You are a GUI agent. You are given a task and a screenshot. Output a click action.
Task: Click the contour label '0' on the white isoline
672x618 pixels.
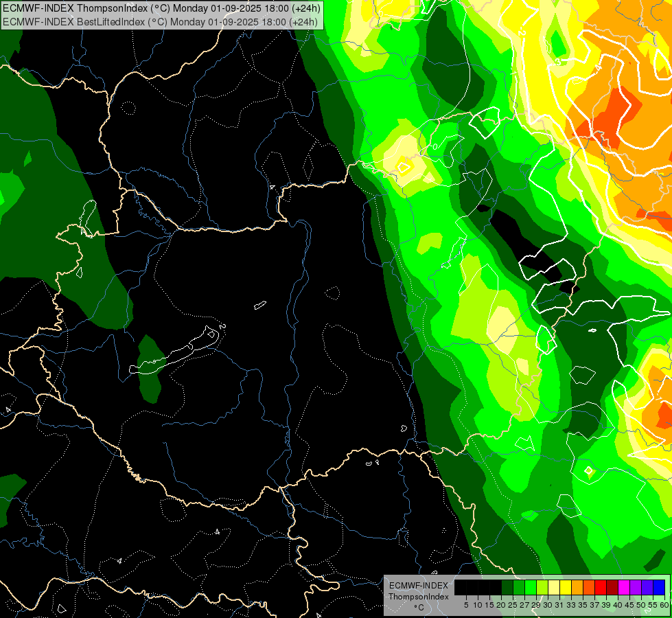[x=435, y=147]
